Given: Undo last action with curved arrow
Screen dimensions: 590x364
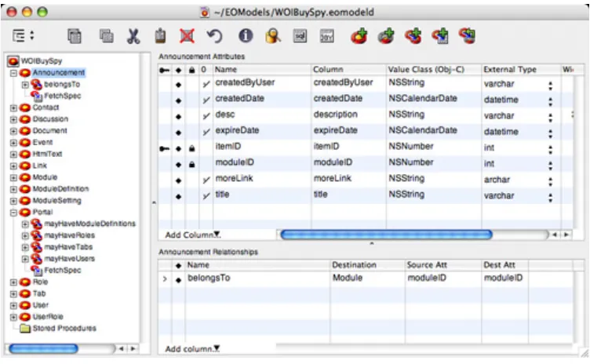Looking at the screenshot, I should [214, 36].
